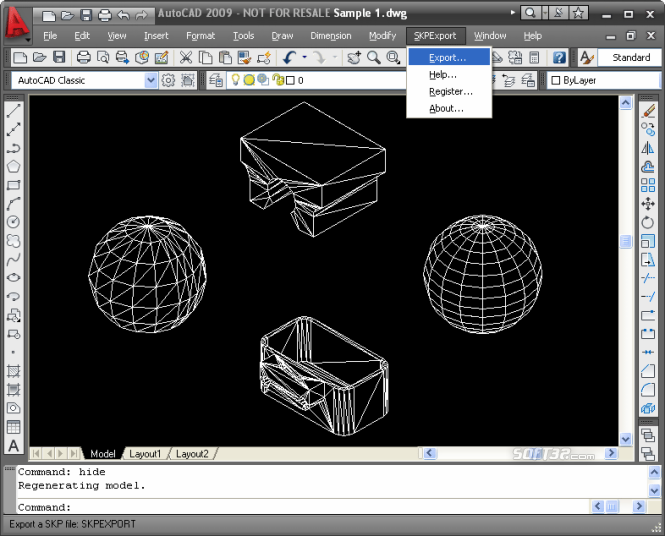Viewport: 665px width, 536px height.
Task: Select the Chamfer modify tool
Action: point(648,371)
